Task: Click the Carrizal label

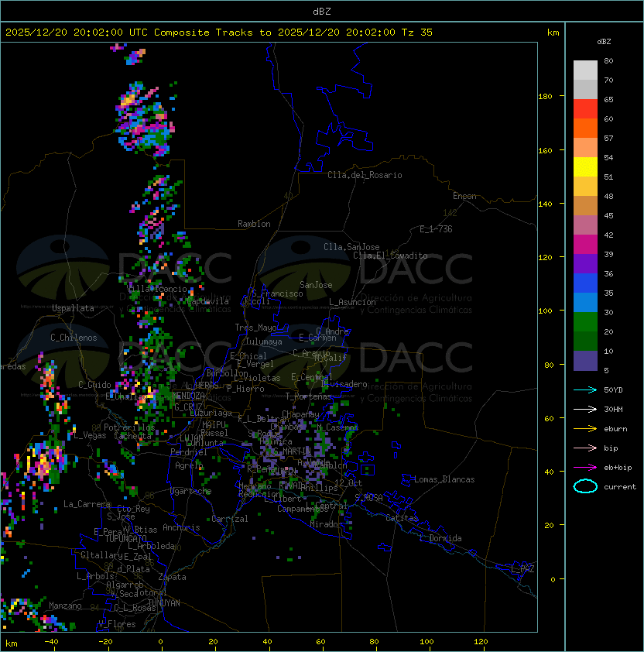Action: [229, 519]
